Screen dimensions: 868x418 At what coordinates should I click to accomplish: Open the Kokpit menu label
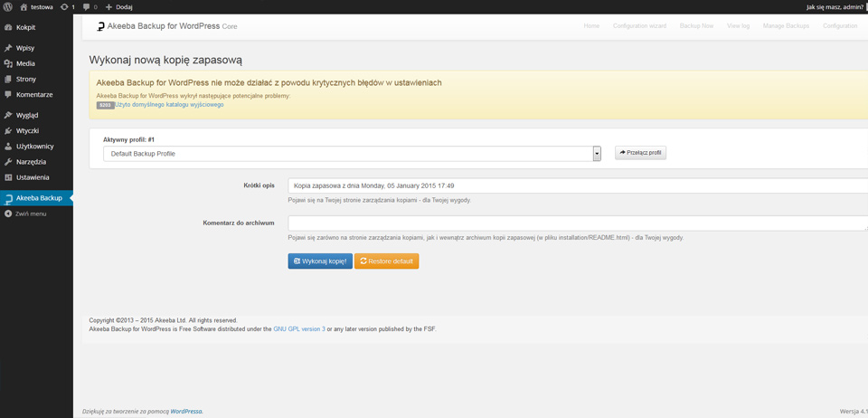point(26,27)
